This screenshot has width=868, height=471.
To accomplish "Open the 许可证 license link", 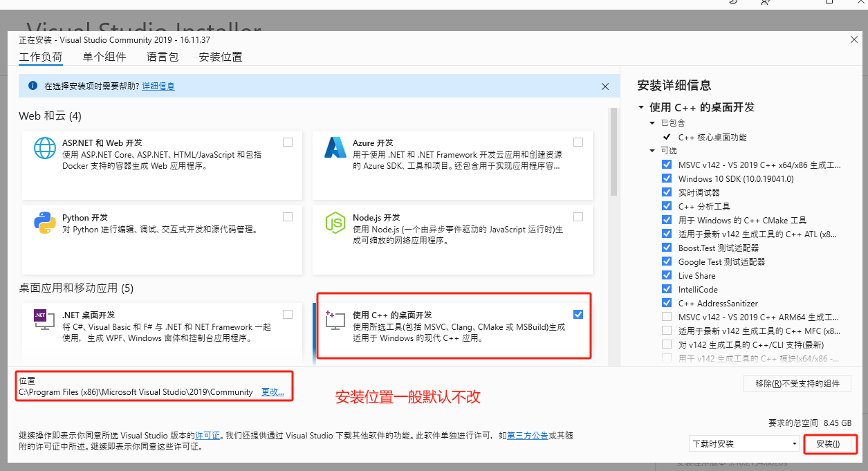I will pyautogui.click(x=207, y=436).
